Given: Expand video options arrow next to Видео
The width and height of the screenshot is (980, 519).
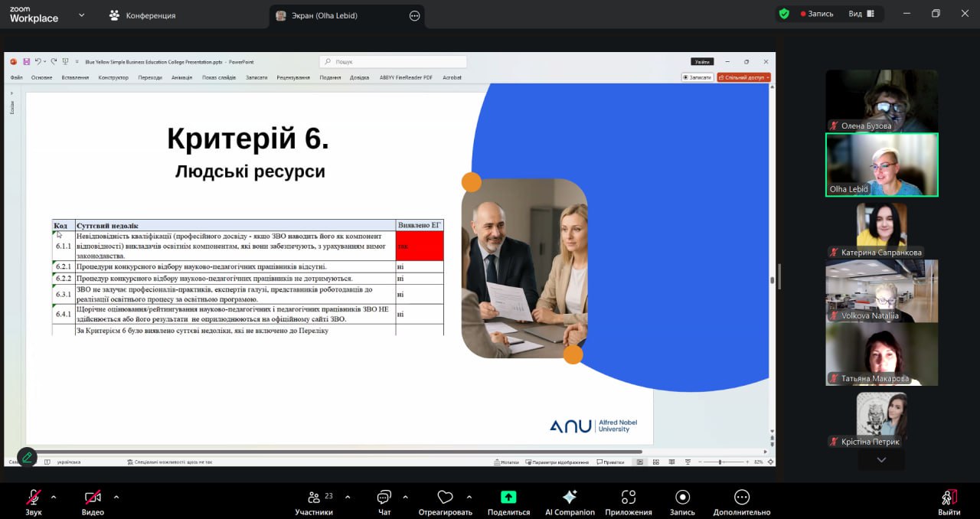Looking at the screenshot, I should [x=116, y=497].
